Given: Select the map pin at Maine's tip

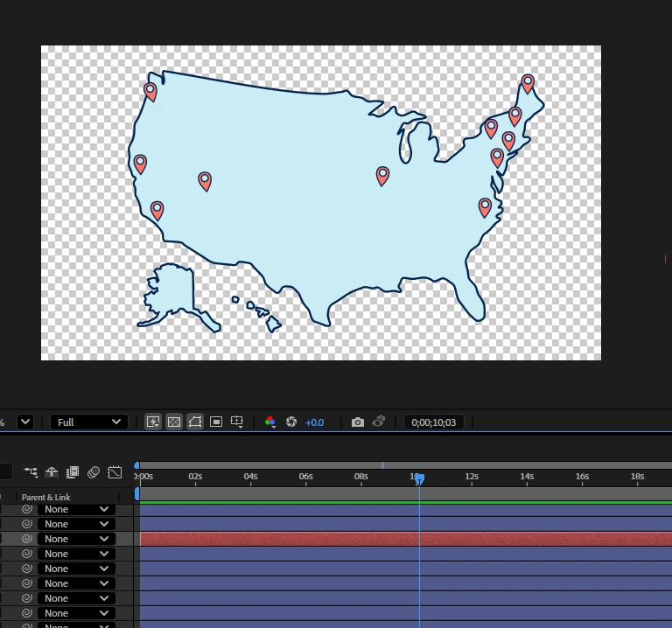Looking at the screenshot, I should (x=528, y=84).
